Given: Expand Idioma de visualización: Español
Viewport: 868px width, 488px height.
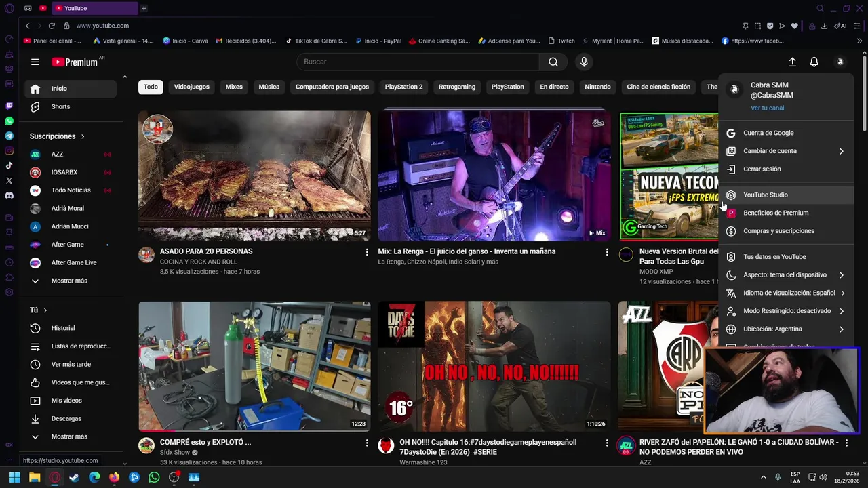Looking at the screenshot, I should click(x=786, y=293).
